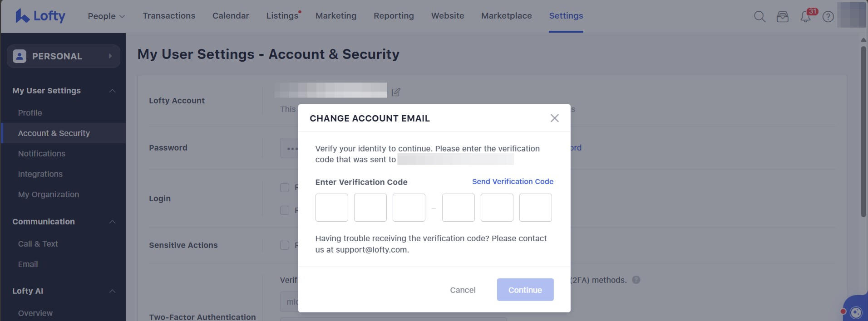
Task: Open the search magnifier icon
Action: (759, 17)
